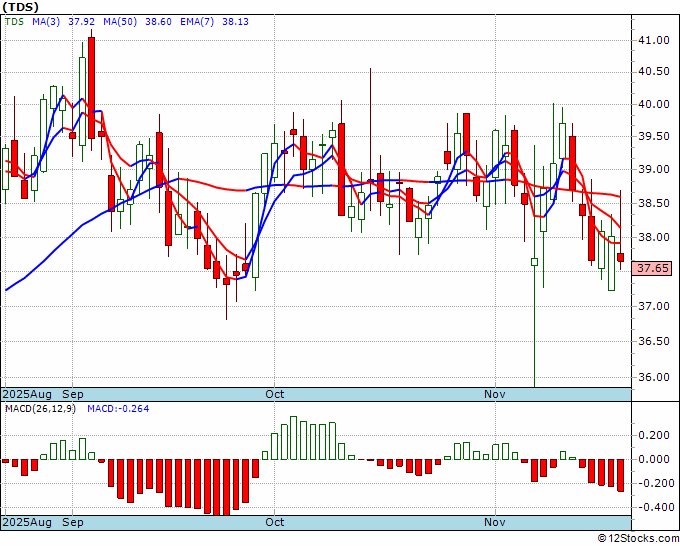Click 2025Aug on the price chart date axis
The height and width of the screenshot is (546, 680).
27,394
